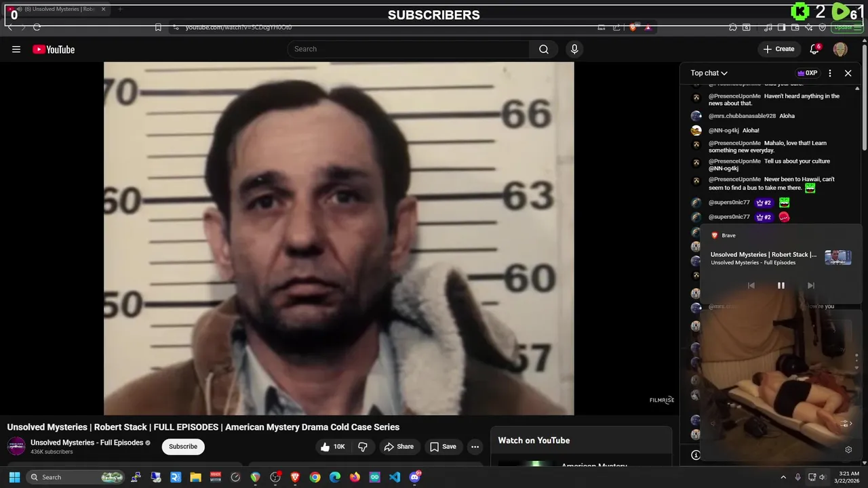Image resolution: width=868 pixels, height=488 pixels.
Task: Click the browser address bar URL
Action: [x=239, y=27]
